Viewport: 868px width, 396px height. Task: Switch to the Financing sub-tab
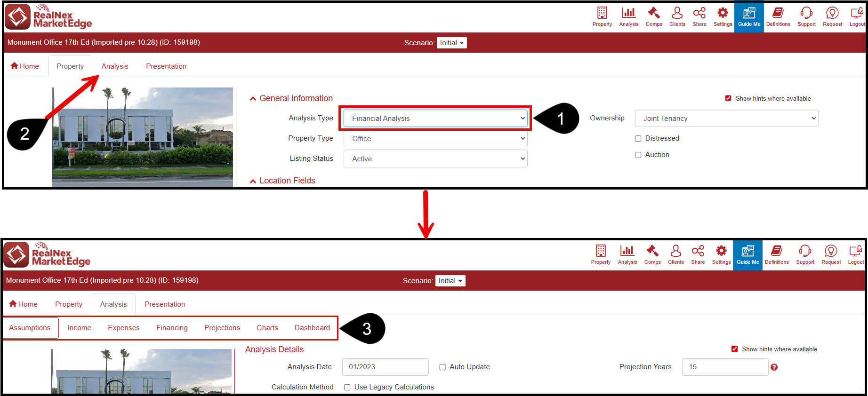tap(172, 328)
